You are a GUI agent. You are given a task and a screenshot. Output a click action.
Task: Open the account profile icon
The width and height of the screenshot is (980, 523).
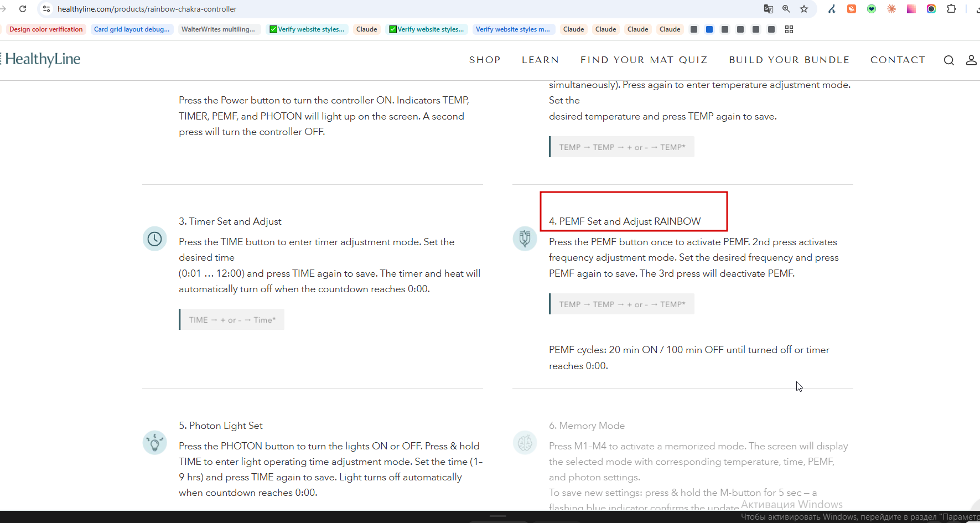point(971,60)
